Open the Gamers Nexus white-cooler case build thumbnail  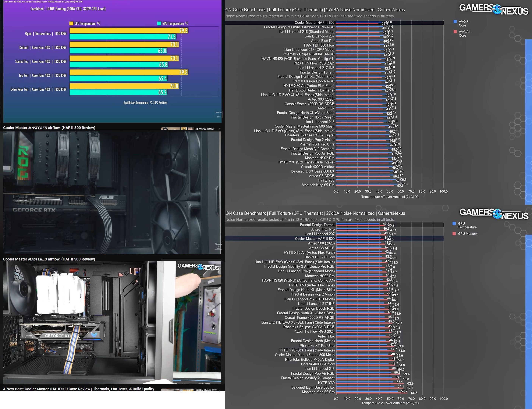112,323
